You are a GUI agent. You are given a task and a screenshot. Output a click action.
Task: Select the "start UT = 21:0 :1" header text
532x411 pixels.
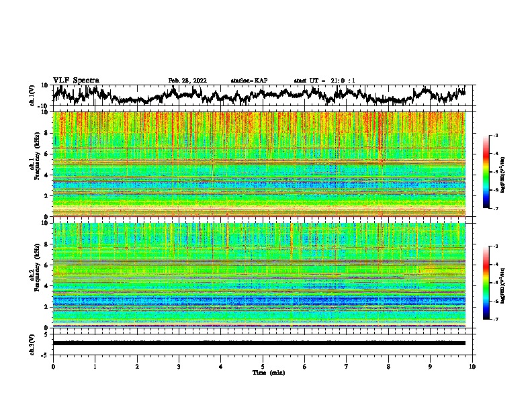[324, 81]
